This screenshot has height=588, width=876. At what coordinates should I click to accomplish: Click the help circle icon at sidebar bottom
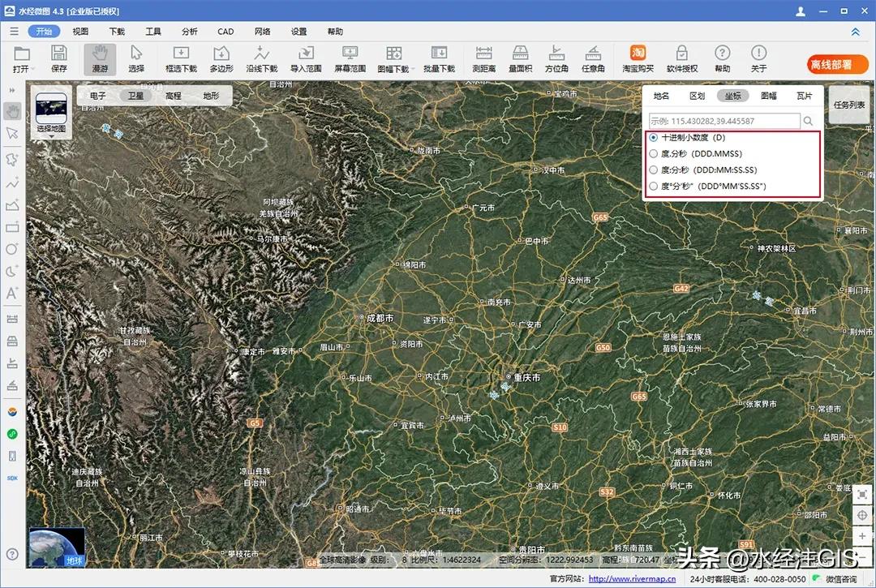coord(12,554)
